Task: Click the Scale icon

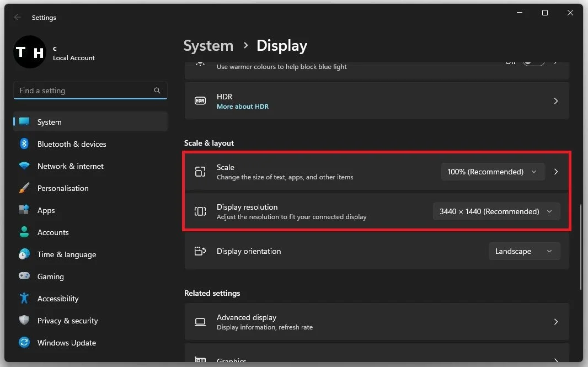Action: [200, 172]
